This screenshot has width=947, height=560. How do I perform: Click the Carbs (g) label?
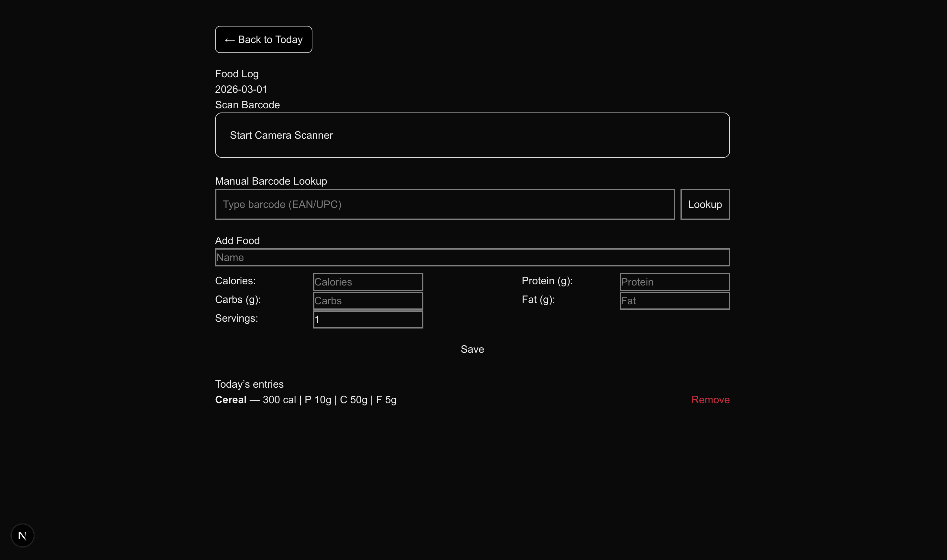[238, 300]
